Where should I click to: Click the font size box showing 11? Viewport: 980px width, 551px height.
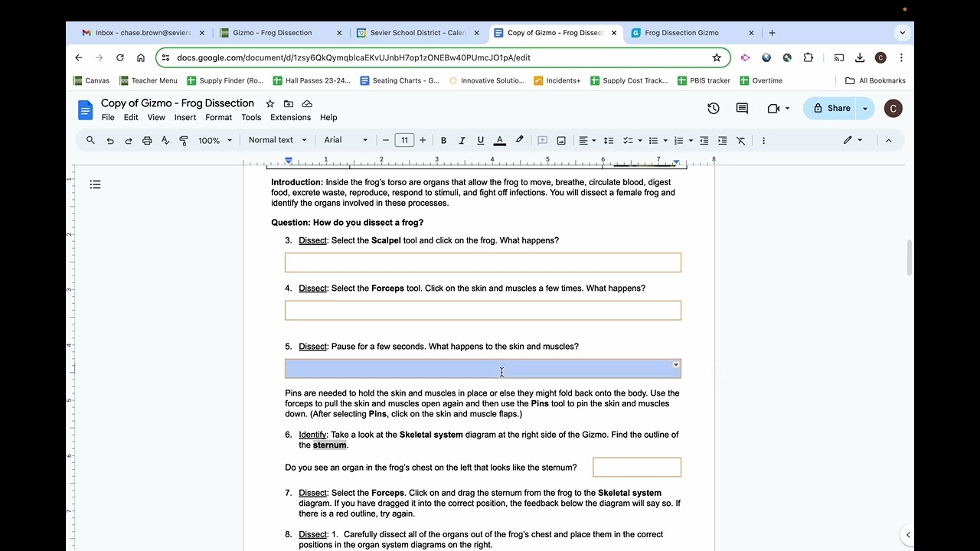[404, 140]
